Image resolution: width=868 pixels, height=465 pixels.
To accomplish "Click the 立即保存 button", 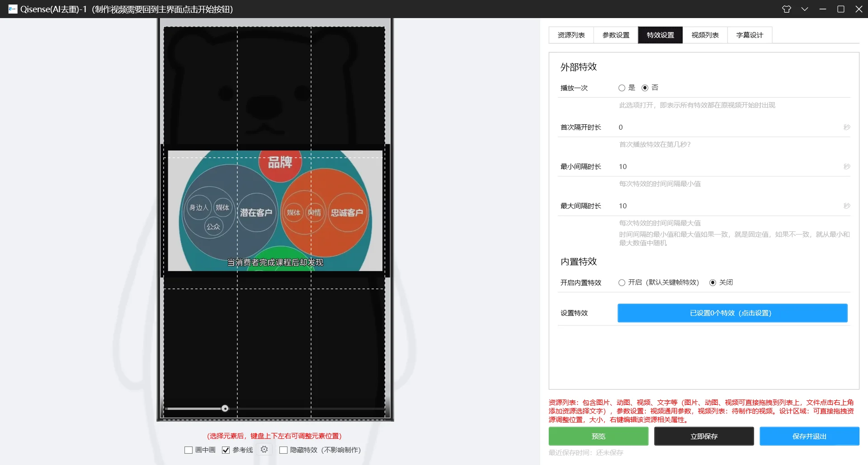I will pos(703,436).
